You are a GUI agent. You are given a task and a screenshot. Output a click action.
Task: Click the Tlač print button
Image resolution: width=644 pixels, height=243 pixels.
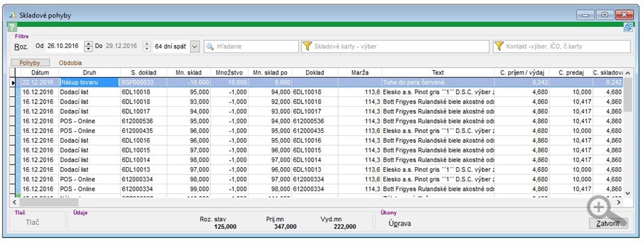point(33,222)
